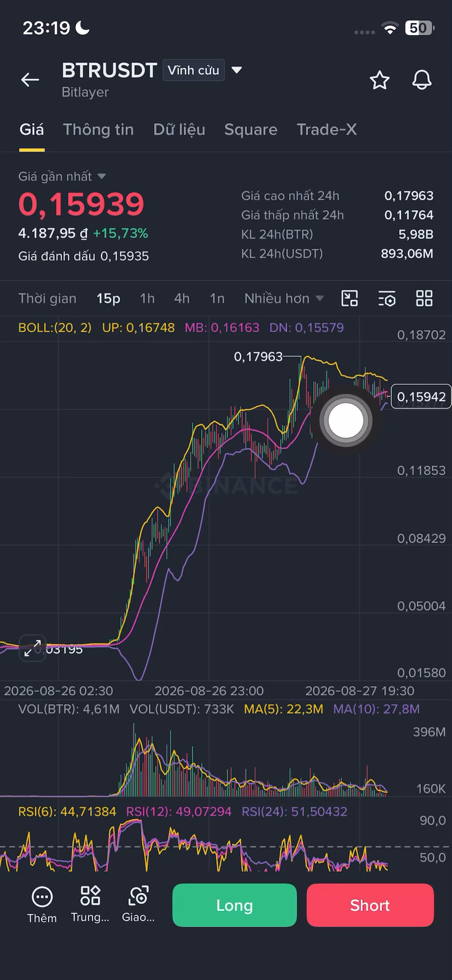Tap the clock showing 23:19

[46, 28]
